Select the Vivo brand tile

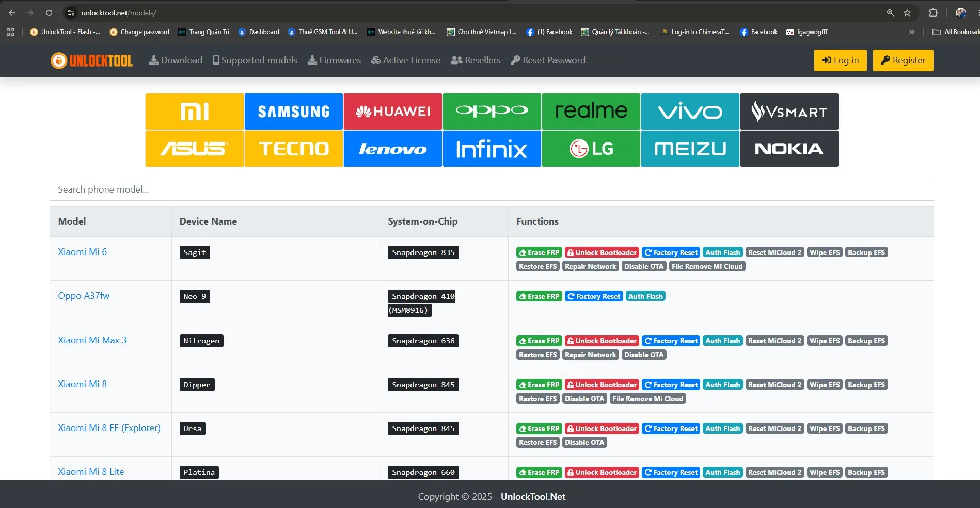(x=690, y=112)
